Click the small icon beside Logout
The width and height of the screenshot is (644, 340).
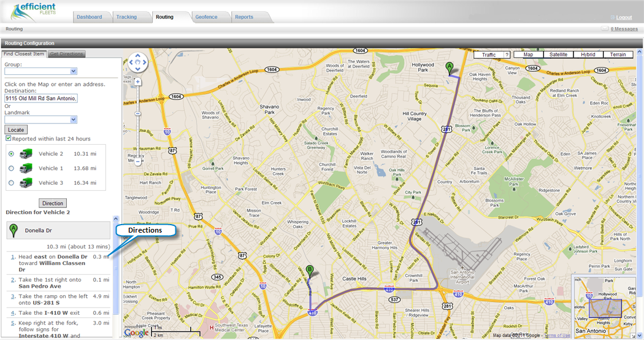point(612,17)
